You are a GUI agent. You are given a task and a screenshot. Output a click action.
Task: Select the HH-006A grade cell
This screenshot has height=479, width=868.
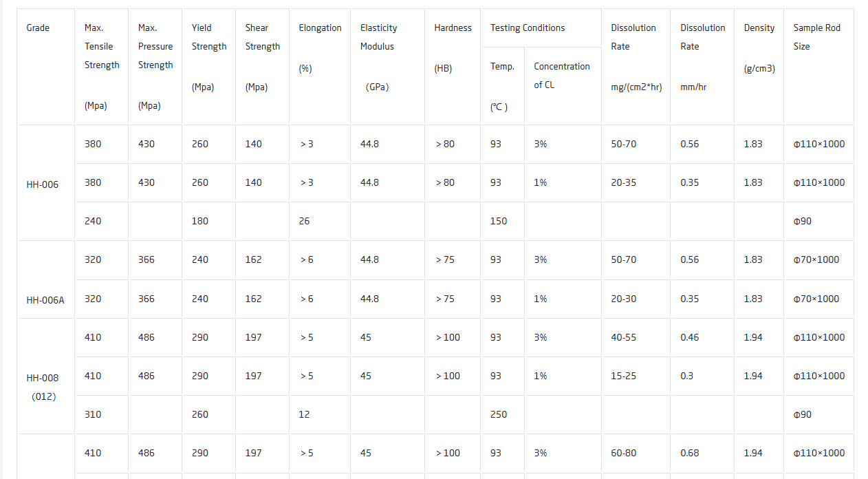click(45, 279)
